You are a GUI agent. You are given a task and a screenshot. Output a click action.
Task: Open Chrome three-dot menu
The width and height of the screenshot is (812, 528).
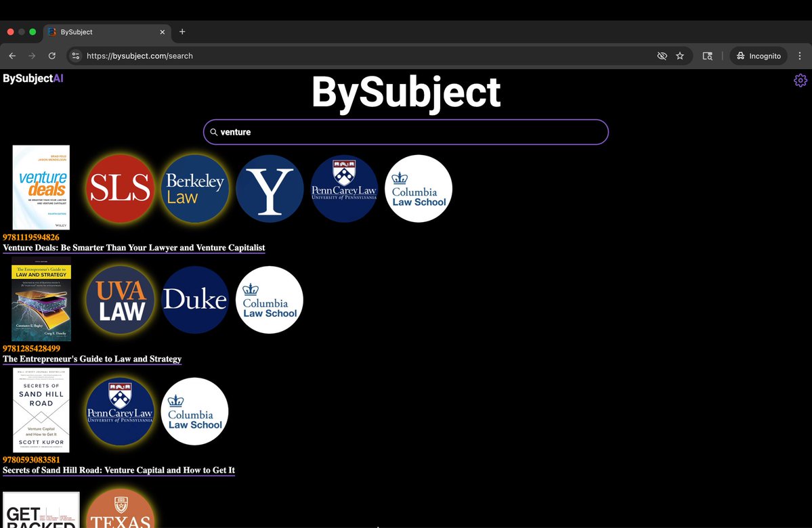[x=800, y=56]
